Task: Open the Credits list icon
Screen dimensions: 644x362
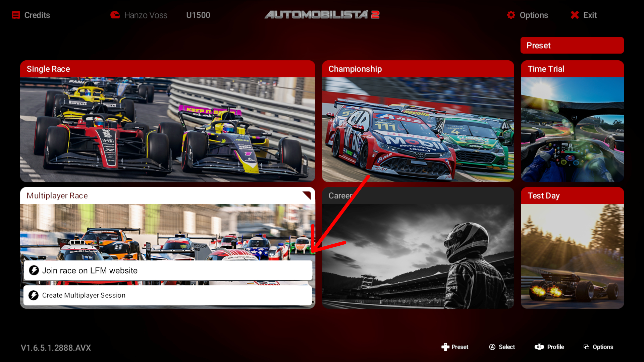Action: click(x=16, y=15)
